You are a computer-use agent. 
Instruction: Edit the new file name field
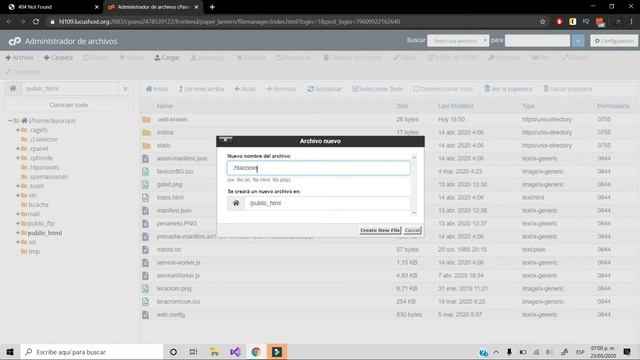[x=318, y=168]
